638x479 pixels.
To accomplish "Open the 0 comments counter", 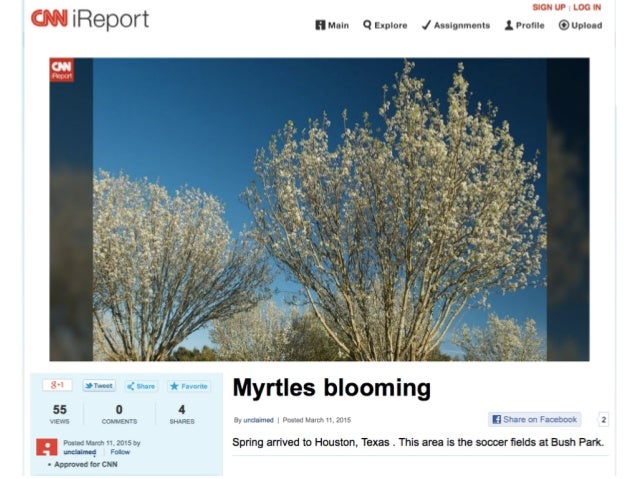I will tap(119, 414).
